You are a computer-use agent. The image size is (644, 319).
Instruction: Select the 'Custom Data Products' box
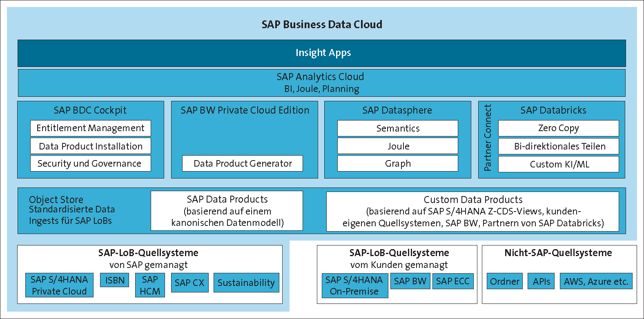[x=473, y=212]
